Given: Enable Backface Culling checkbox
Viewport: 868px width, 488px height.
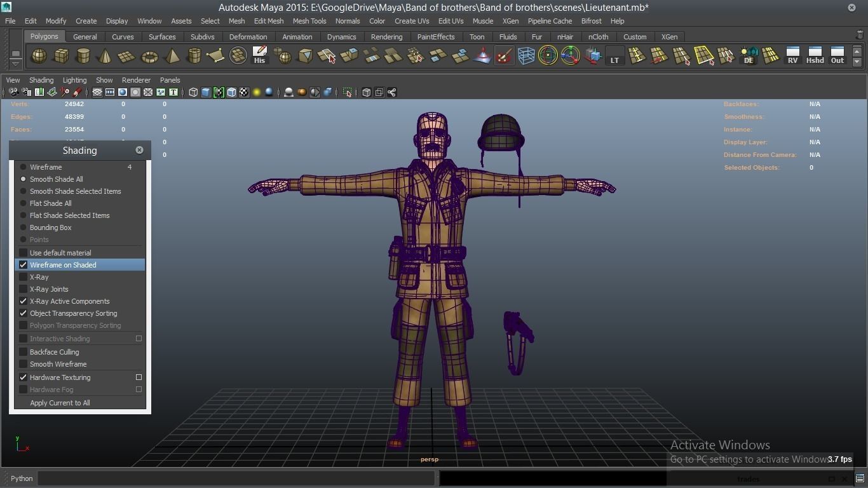Looking at the screenshot, I should tap(24, 352).
